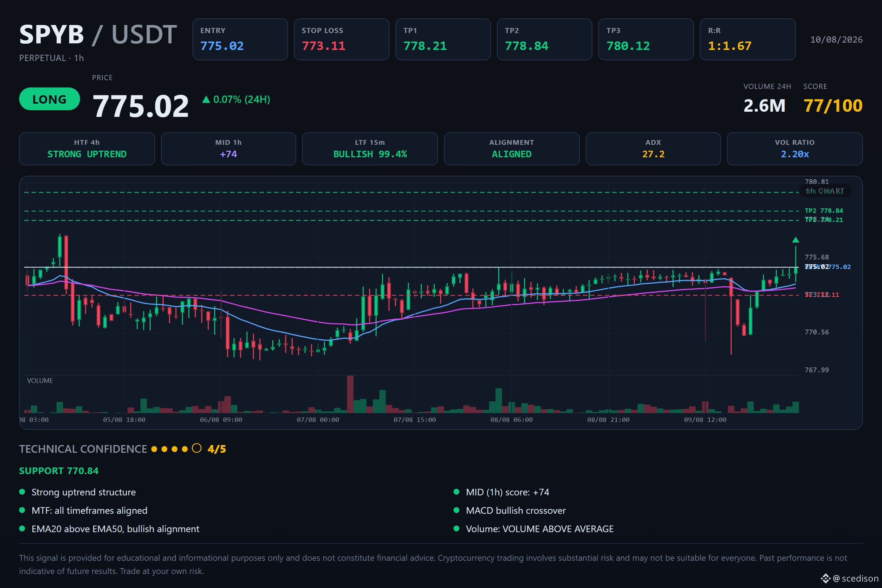Click the date 10/08/2026
Screen dimensions: 882x588
(x=836, y=40)
